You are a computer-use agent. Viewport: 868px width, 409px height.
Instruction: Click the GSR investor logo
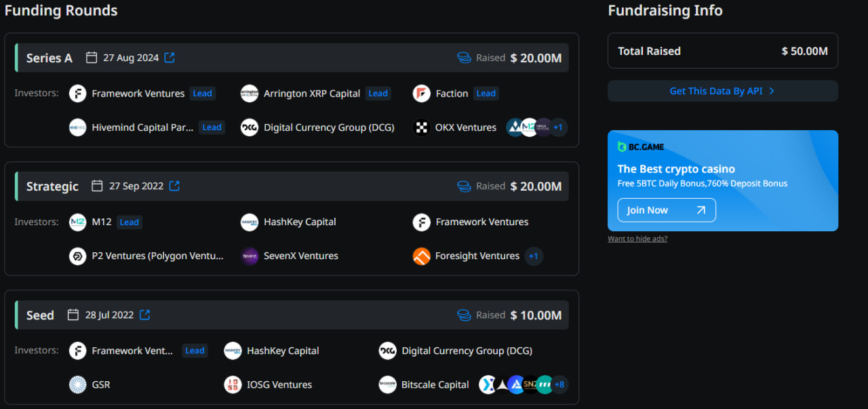[x=78, y=385]
